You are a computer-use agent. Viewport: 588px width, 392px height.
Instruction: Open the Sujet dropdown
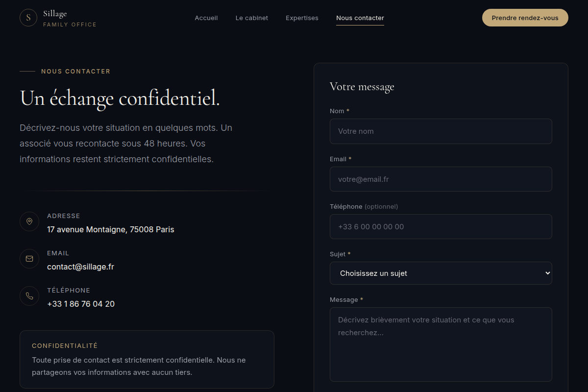point(441,273)
